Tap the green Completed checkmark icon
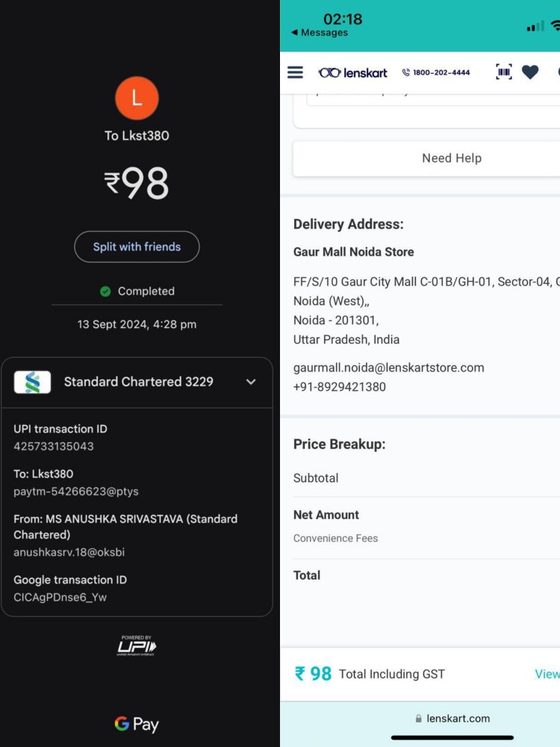Screen dimensions: 560x747 tap(105, 291)
